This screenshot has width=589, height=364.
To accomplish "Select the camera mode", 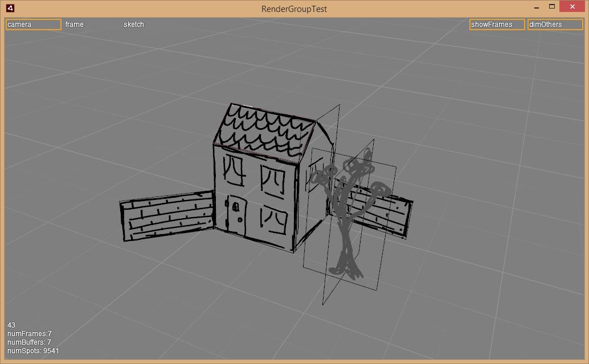I will pyautogui.click(x=33, y=24).
